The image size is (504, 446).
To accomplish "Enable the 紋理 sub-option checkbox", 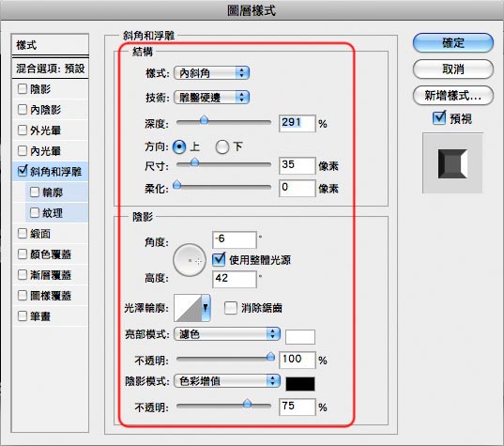I will pos(35,212).
